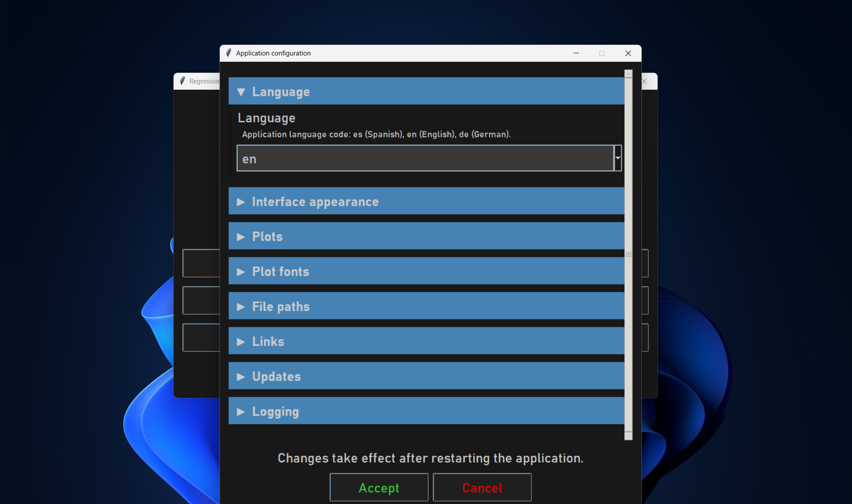Click the vertical scrollbar thumb
852x504 pixels.
pyautogui.click(x=628, y=254)
